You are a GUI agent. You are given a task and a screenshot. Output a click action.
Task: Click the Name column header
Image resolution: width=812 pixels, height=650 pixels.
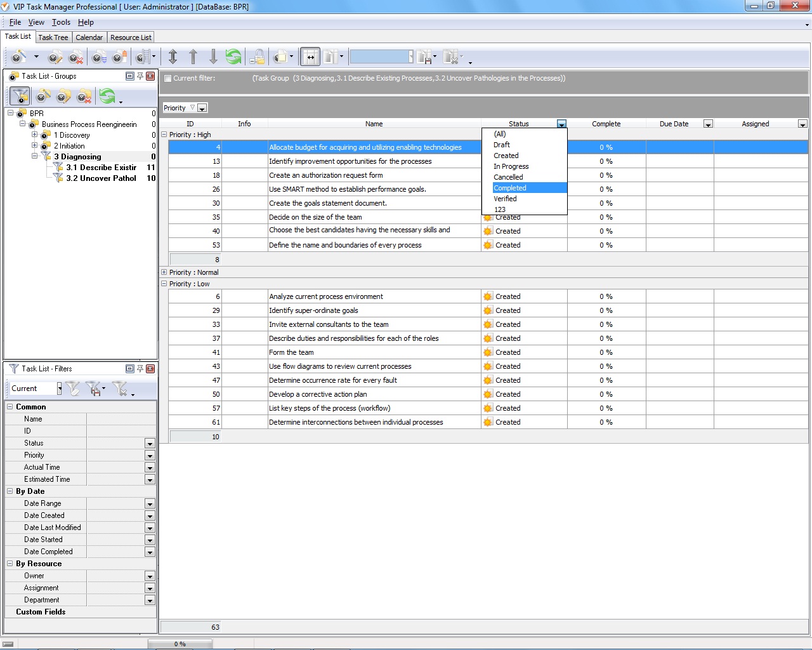(x=374, y=124)
